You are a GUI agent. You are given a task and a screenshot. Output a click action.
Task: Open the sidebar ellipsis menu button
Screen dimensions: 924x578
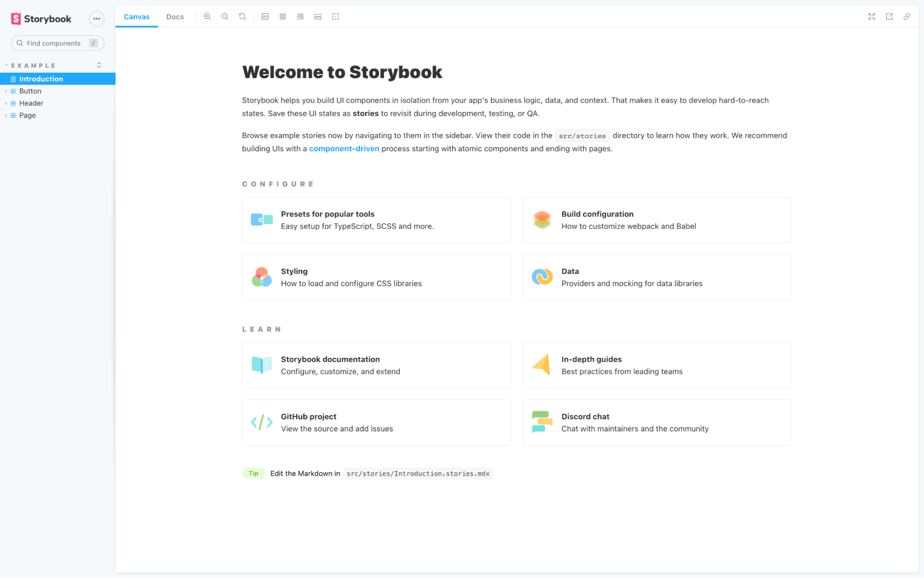pos(96,19)
